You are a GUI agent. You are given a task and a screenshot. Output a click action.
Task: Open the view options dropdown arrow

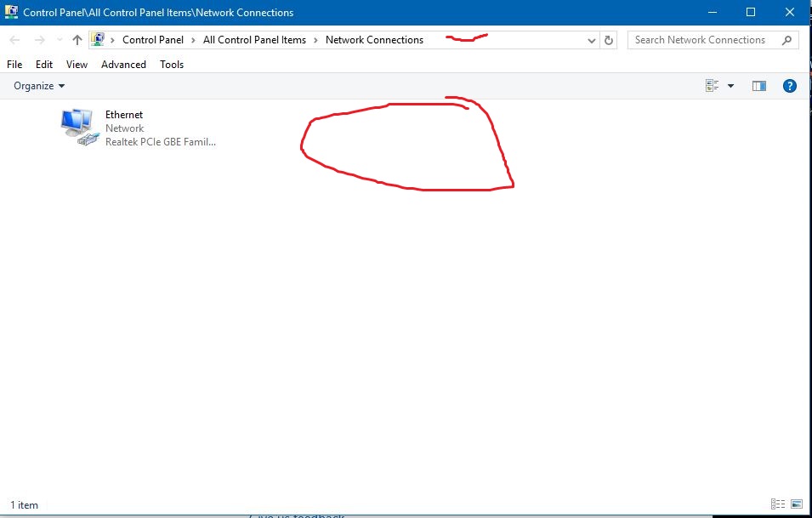[x=730, y=86]
